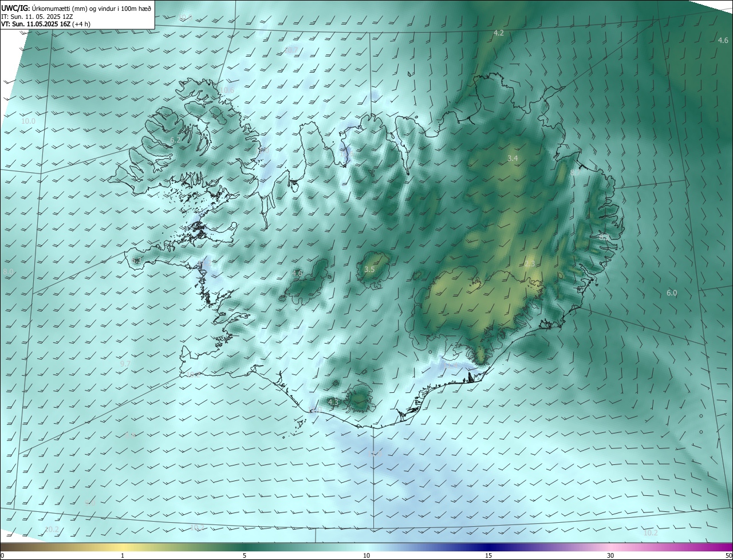Click the 50 tick on the colour scale

coord(728,555)
